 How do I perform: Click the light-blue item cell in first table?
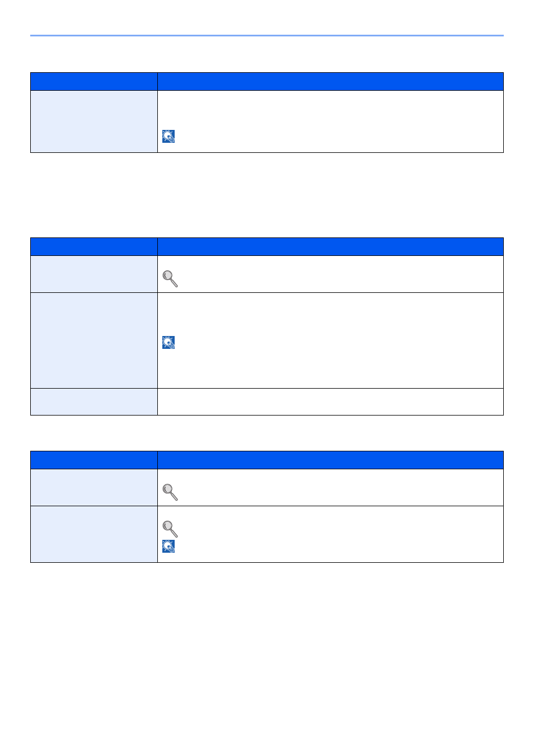pos(94,122)
